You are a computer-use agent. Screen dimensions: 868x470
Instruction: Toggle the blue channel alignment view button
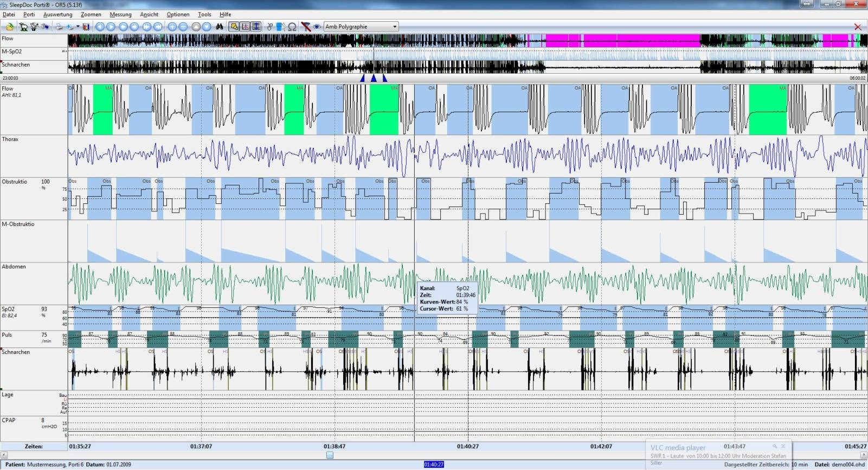point(256,27)
